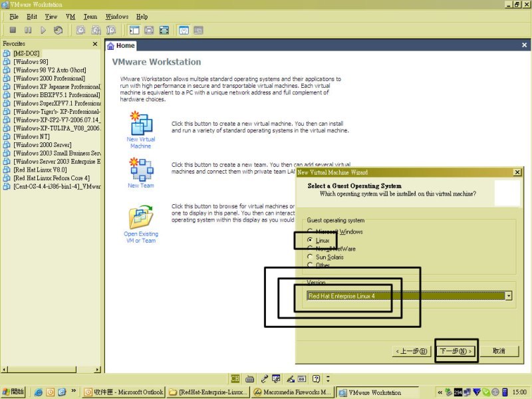
Task: Select [Windows 2000 Server] favorite
Action: coord(43,145)
